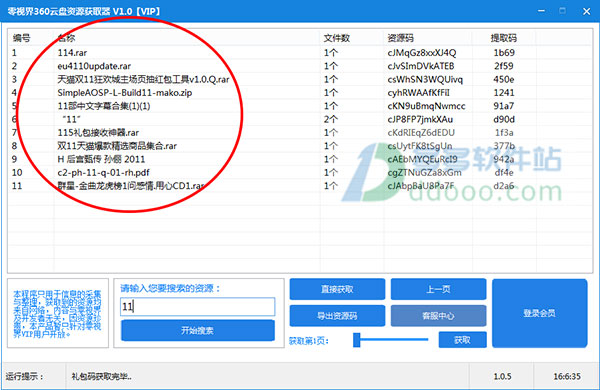
Task: Click the 直接获取 button
Action: 337,289
